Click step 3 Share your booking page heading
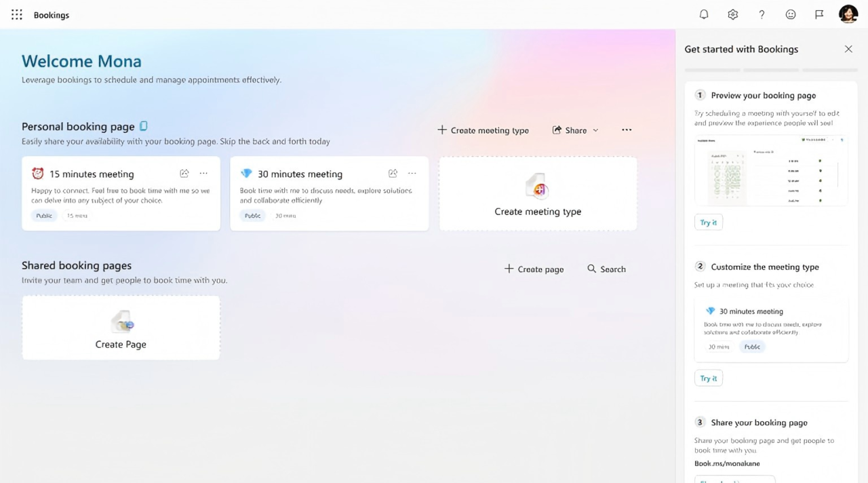Viewport: 868px width, 483px height. (759, 423)
